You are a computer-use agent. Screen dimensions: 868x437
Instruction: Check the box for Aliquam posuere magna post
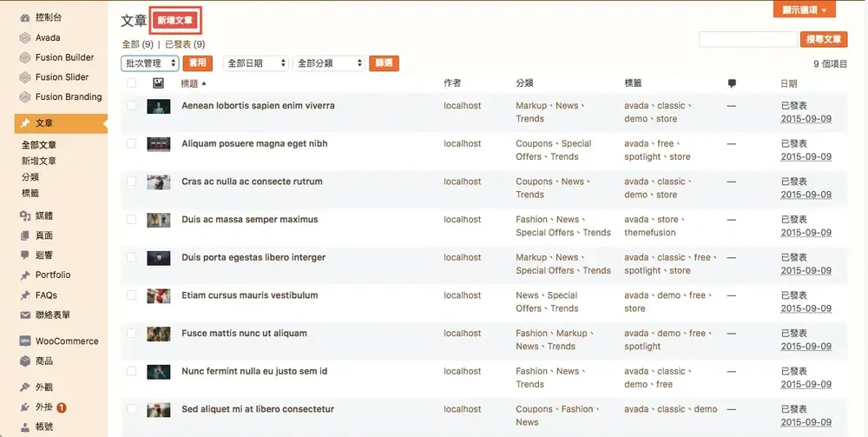tap(131, 143)
